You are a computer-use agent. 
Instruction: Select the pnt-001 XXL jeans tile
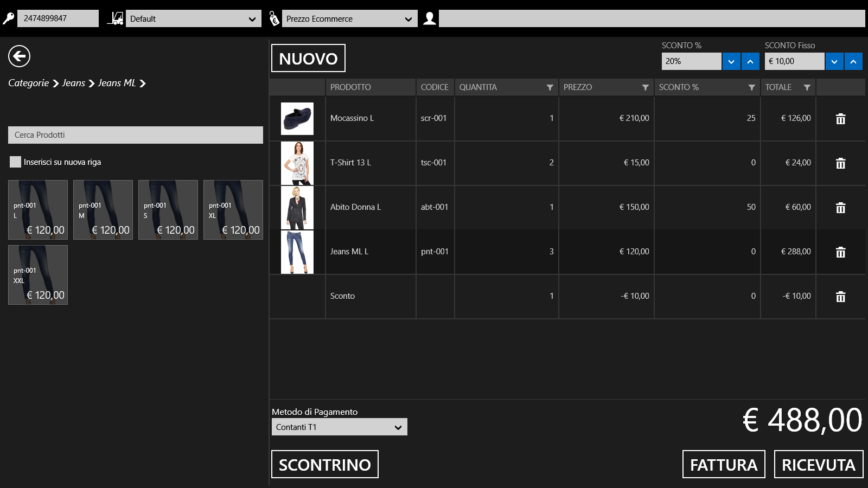pyautogui.click(x=38, y=275)
